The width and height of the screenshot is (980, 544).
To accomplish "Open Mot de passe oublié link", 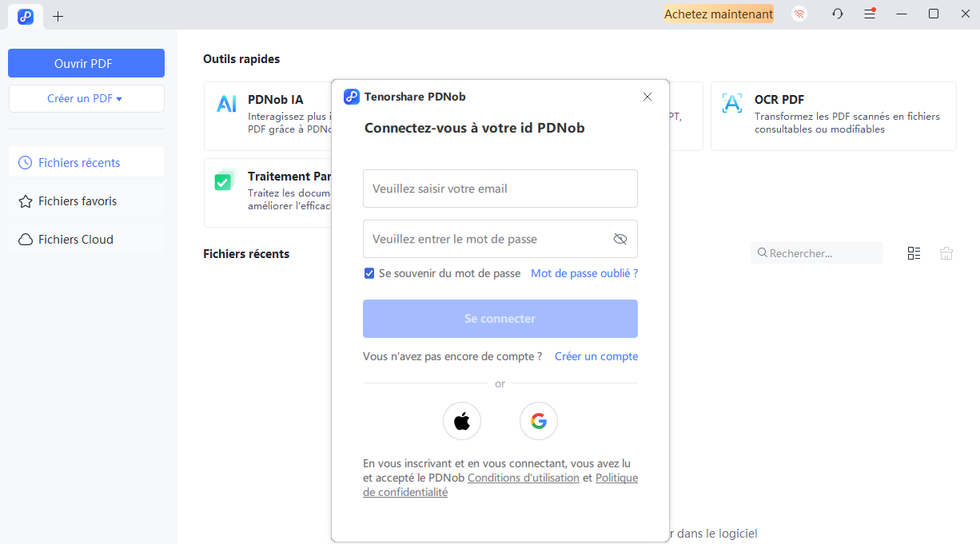I will (584, 272).
